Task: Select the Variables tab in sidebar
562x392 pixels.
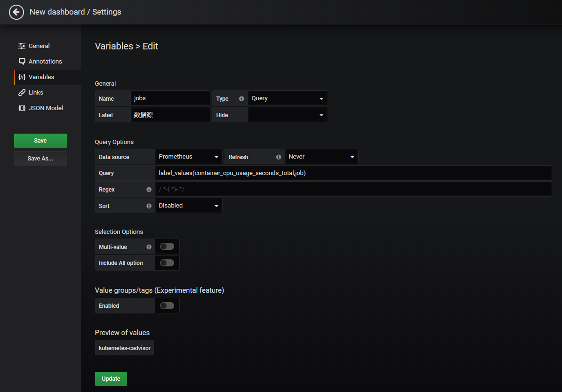Action: [41, 77]
